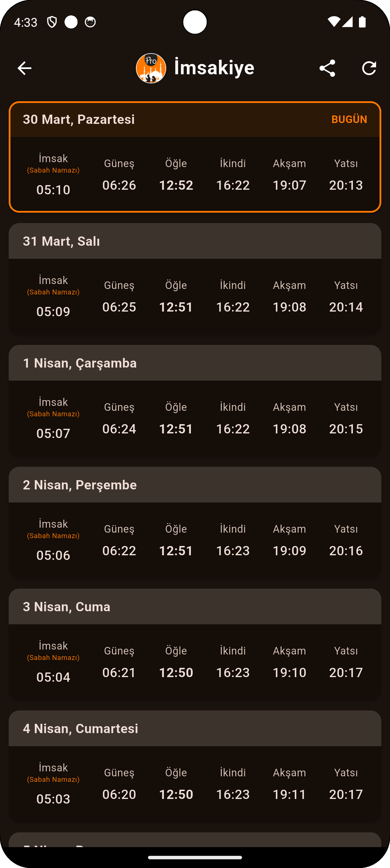
Task: Tap the İmsakiye page title
Action: [214, 67]
